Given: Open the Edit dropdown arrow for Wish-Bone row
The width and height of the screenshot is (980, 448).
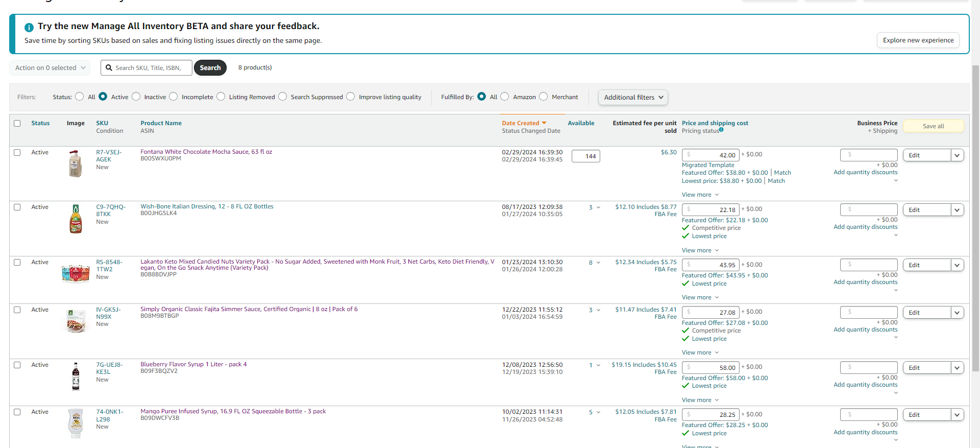Looking at the screenshot, I should (958, 210).
